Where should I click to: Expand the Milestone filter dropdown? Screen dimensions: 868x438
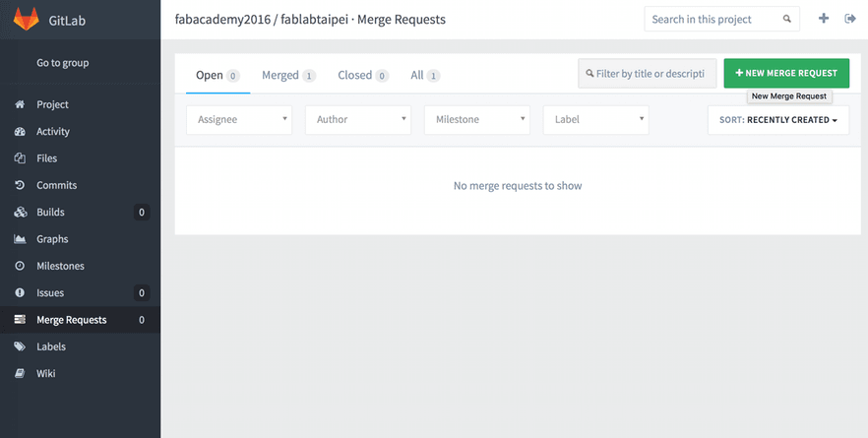click(477, 120)
